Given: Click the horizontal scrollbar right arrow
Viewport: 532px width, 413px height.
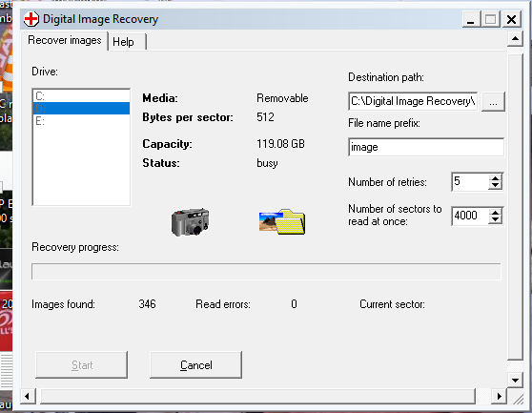Looking at the screenshot, I should pyautogui.click(x=499, y=396).
